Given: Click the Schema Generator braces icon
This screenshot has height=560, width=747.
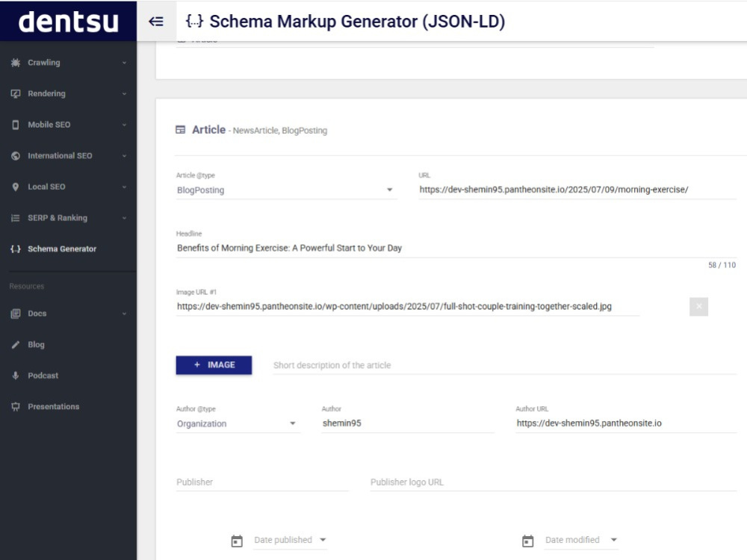Looking at the screenshot, I should tap(16, 249).
